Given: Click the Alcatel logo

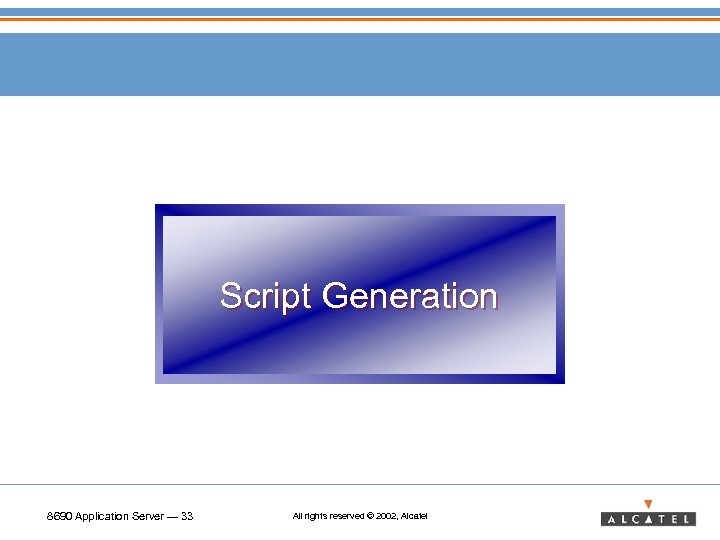Looking at the screenshot, I should [x=648, y=513].
